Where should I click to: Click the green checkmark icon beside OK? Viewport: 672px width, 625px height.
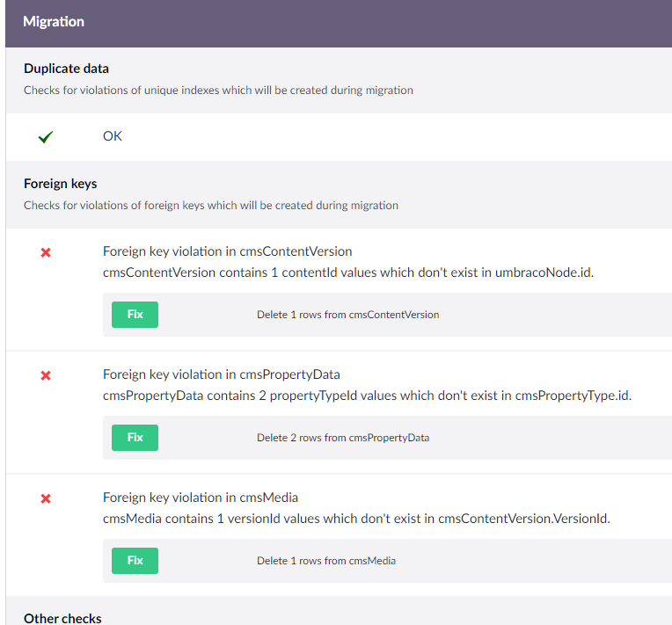(46, 137)
